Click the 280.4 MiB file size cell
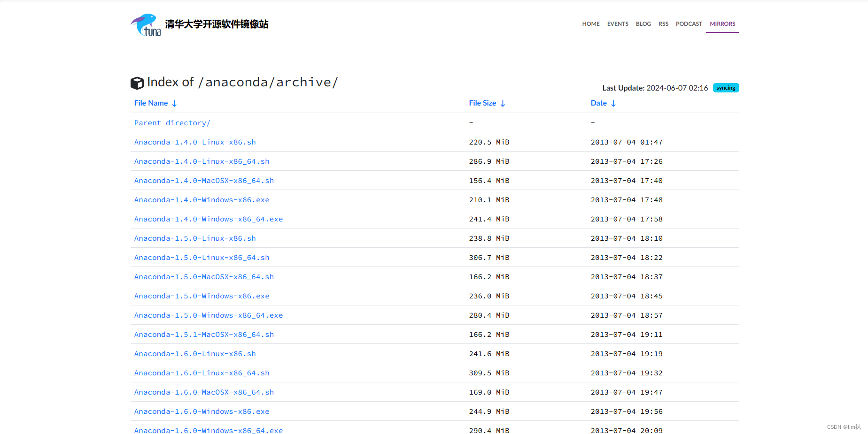 pos(489,315)
